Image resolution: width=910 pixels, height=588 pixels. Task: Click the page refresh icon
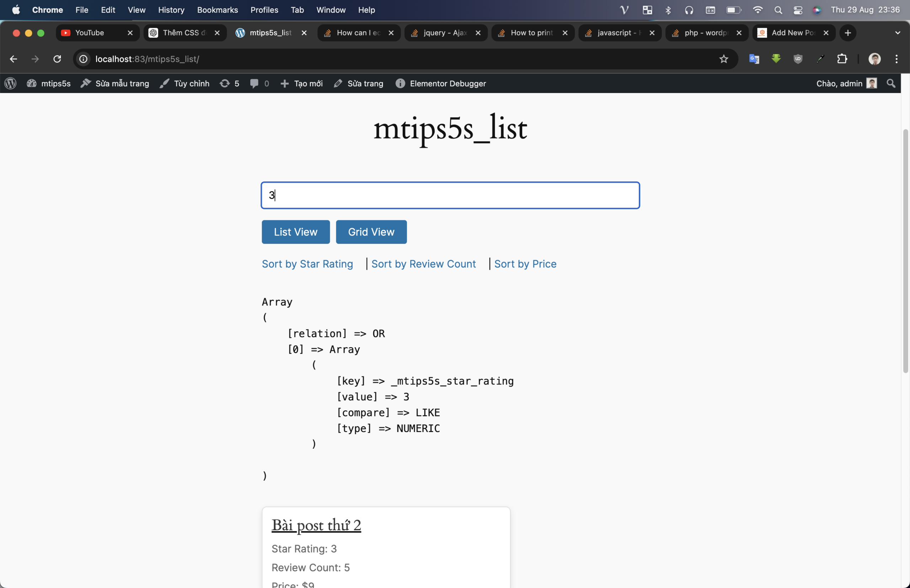(x=57, y=59)
